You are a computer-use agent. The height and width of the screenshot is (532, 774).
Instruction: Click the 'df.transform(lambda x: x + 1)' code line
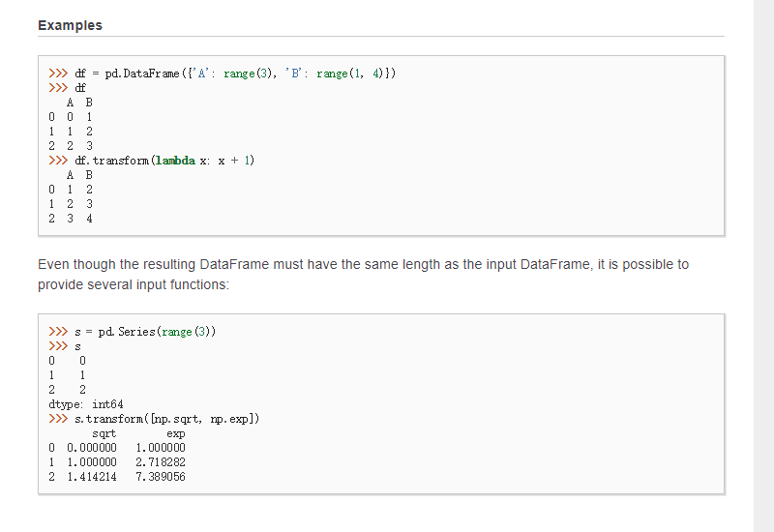pyautogui.click(x=152, y=161)
